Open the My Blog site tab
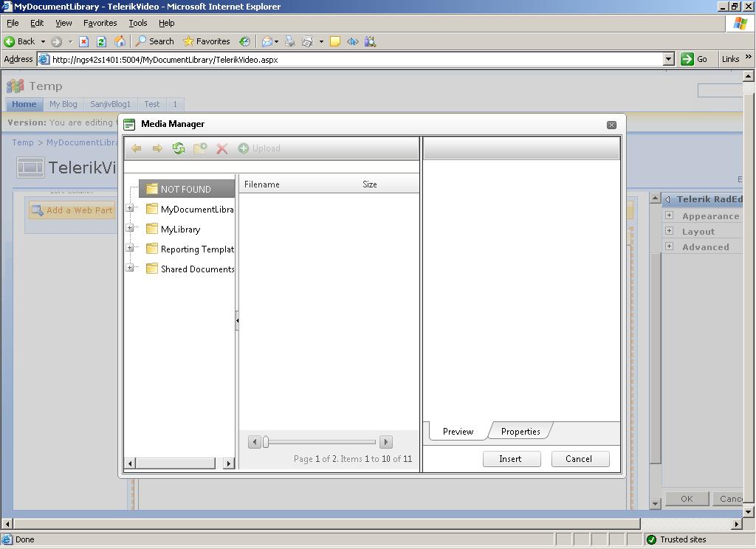Viewport: 756px width, 549px height. 63,104
